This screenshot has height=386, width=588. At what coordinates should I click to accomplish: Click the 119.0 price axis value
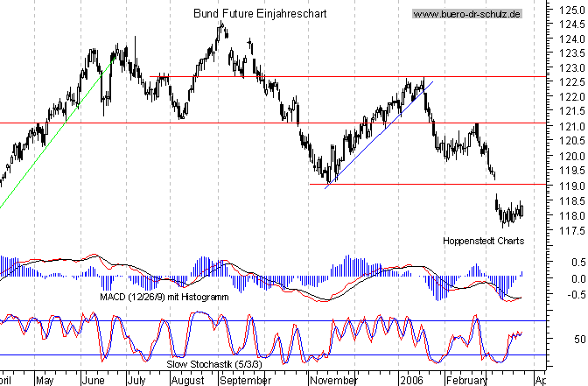(x=570, y=186)
